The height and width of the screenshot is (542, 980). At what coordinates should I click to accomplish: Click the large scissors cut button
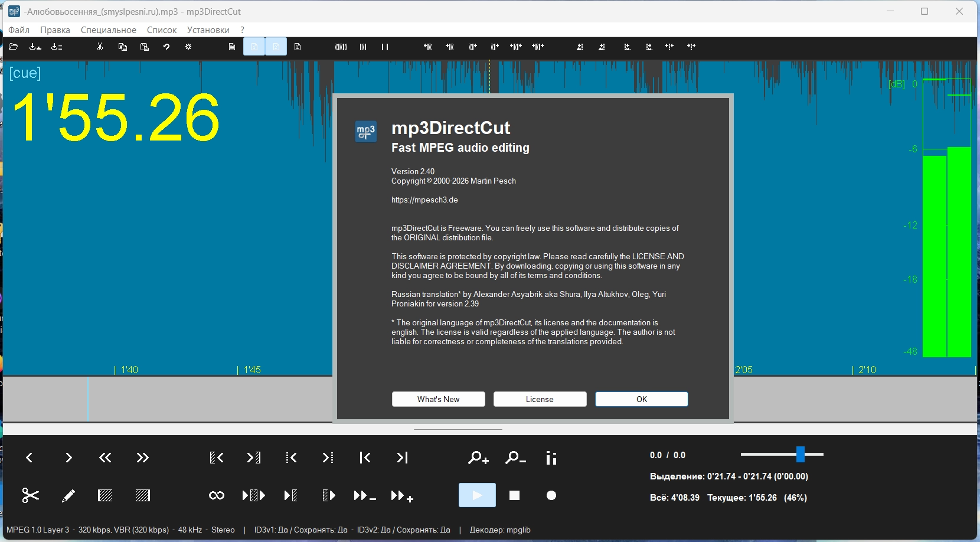click(30, 495)
